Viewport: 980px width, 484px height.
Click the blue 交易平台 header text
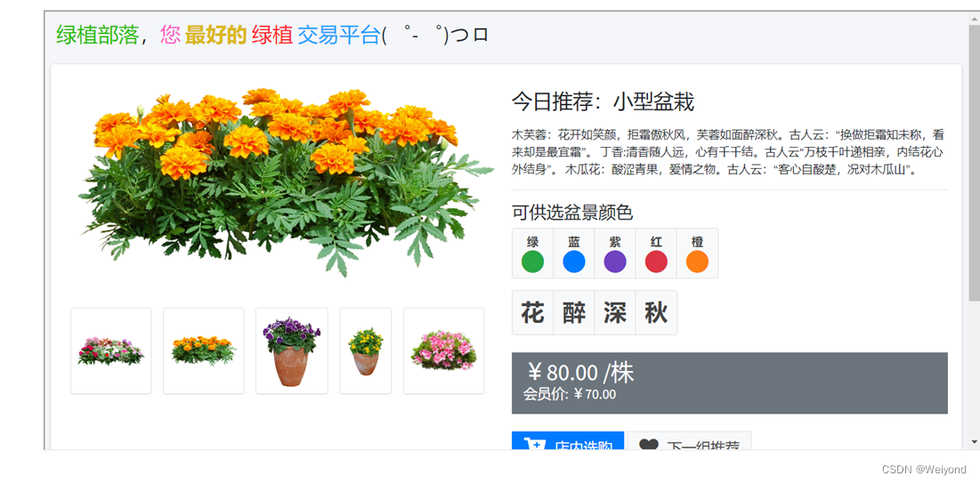pyautogui.click(x=339, y=35)
